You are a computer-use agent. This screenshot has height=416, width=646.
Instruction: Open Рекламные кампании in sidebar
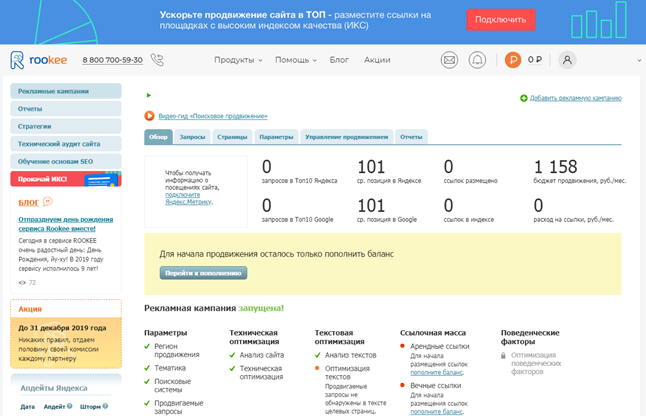66,91
